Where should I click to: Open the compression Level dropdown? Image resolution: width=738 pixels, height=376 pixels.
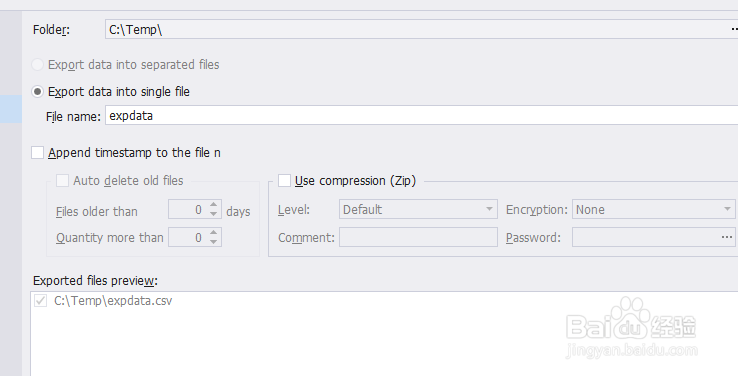point(418,209)
